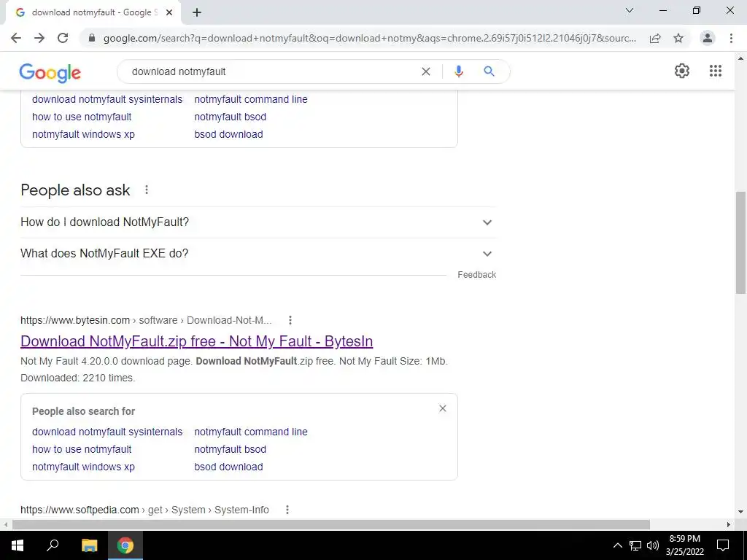Image resolution: width=747 pixels, height=560 pixels.
Task: Open more options for bytesin.com result
Action: point(290,320)
